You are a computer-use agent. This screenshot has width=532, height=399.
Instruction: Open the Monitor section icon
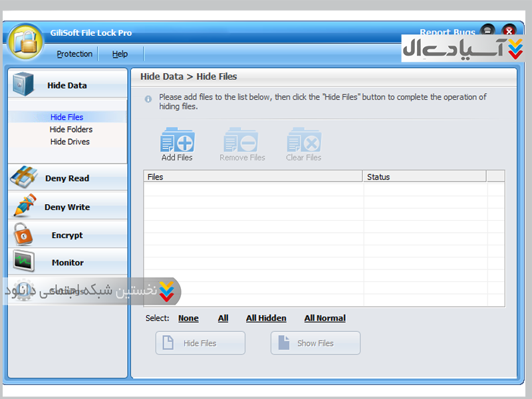(23, 262)
